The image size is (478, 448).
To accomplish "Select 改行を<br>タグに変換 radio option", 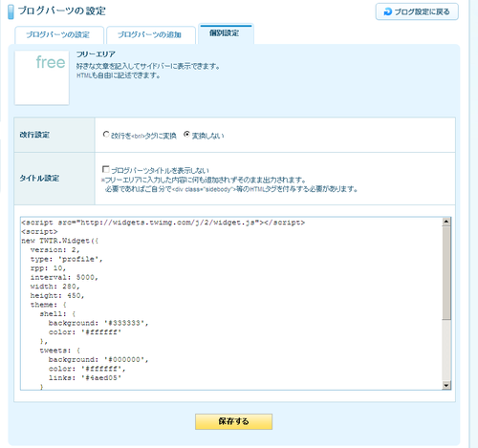I will click(106, 135).
